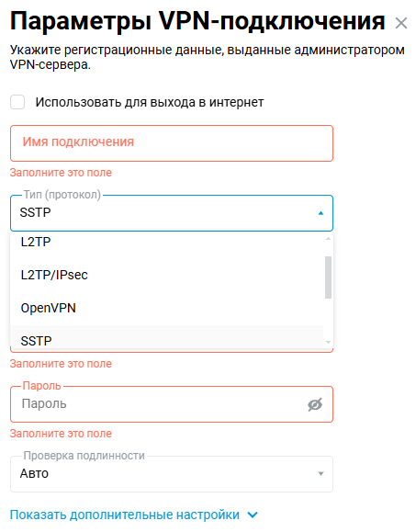416x532 pixels.
Task: Select OpenVPN in the protocol list
Action: tap(167, 308)
